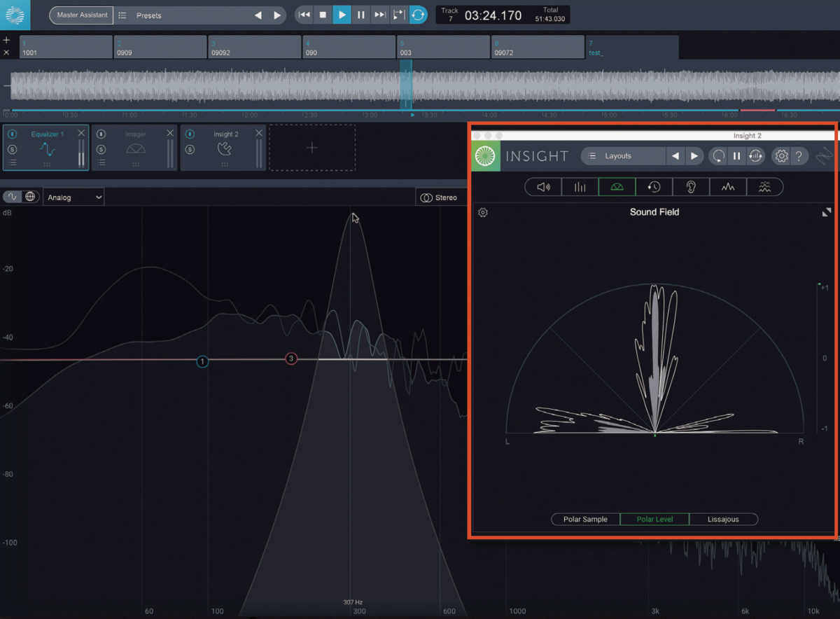Solo the Imager module

coord(101,149)
